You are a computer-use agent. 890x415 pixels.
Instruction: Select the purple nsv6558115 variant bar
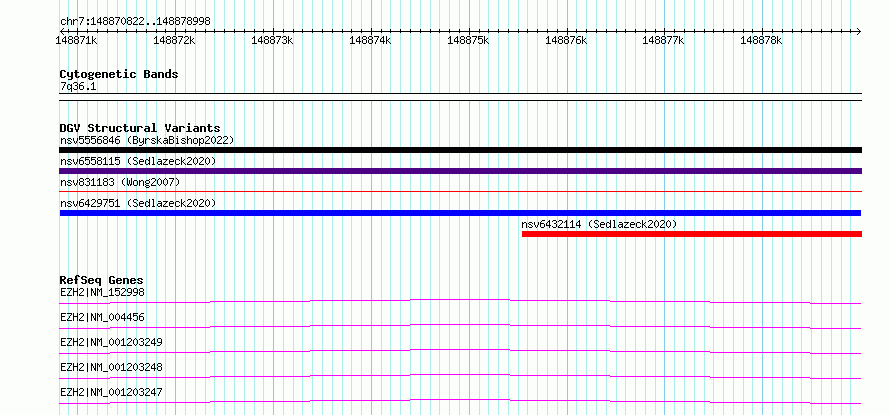click(x=460, y=171)
